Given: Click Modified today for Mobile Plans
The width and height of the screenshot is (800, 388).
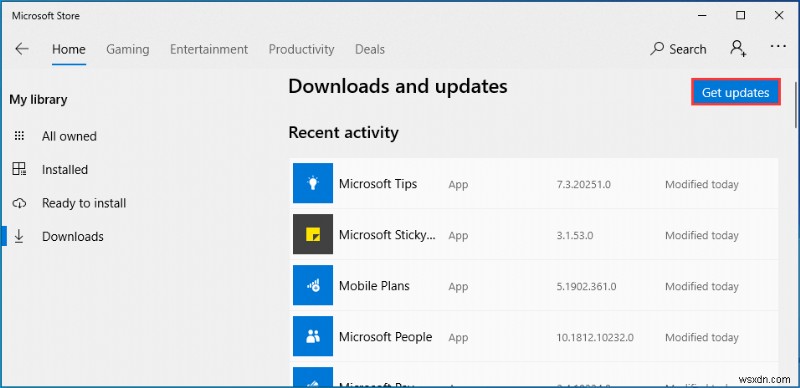Looking at the screenshot, I should tap(702, 286).
